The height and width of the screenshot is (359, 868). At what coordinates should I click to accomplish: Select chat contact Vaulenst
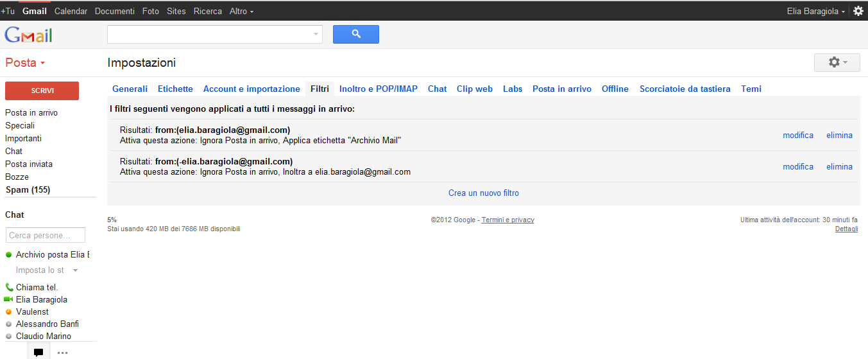[x=32, y=311]
